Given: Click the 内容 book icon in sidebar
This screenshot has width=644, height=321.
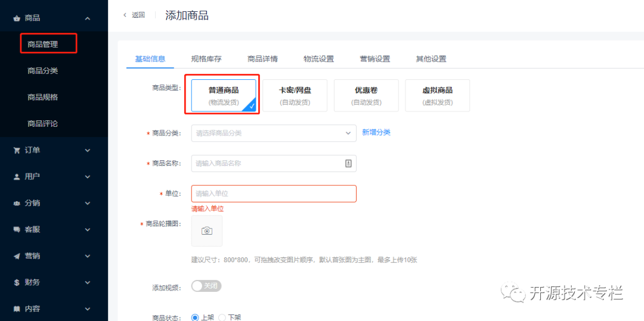Looking at the screenshot, I should tap(17, 308).
